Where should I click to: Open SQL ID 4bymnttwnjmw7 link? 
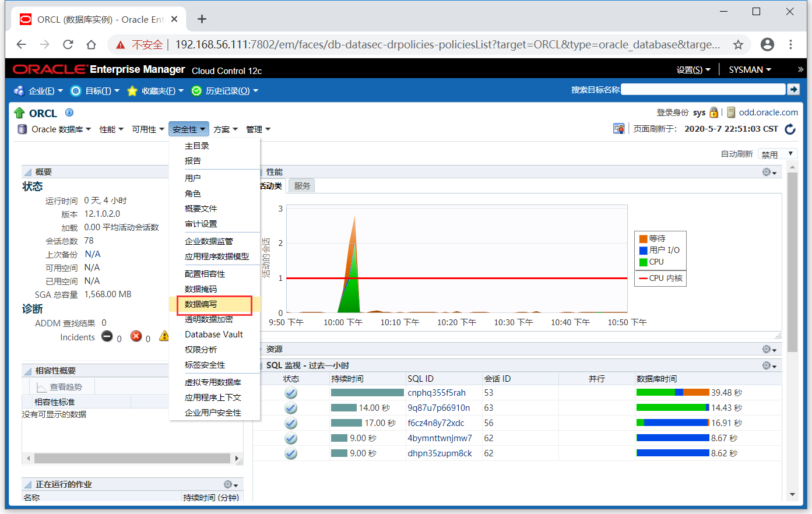(x=440, y=438)
